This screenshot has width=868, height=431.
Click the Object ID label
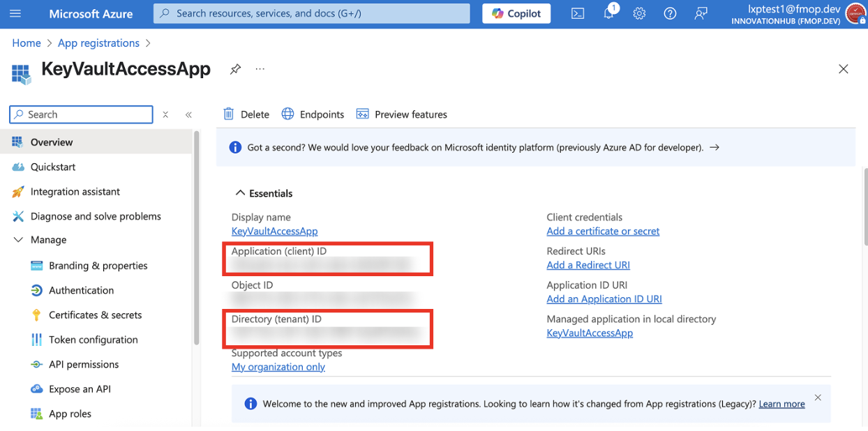tap(252, 285)
